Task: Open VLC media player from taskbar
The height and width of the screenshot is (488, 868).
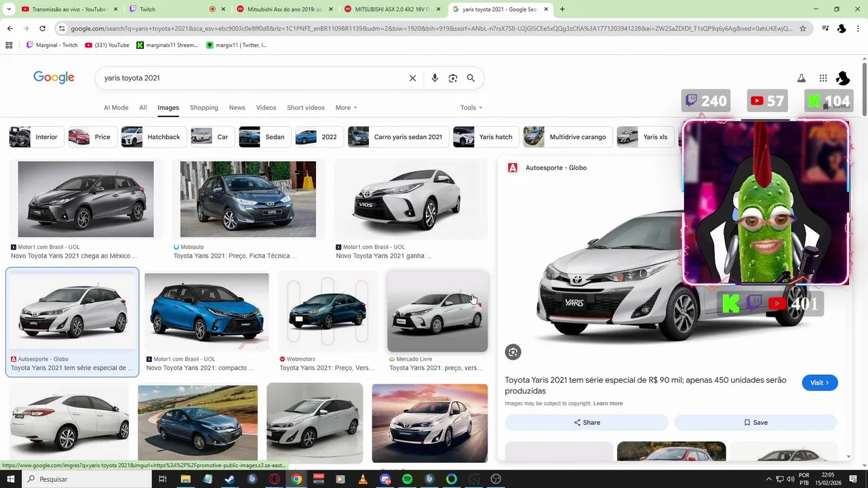Action: point(363,479)
